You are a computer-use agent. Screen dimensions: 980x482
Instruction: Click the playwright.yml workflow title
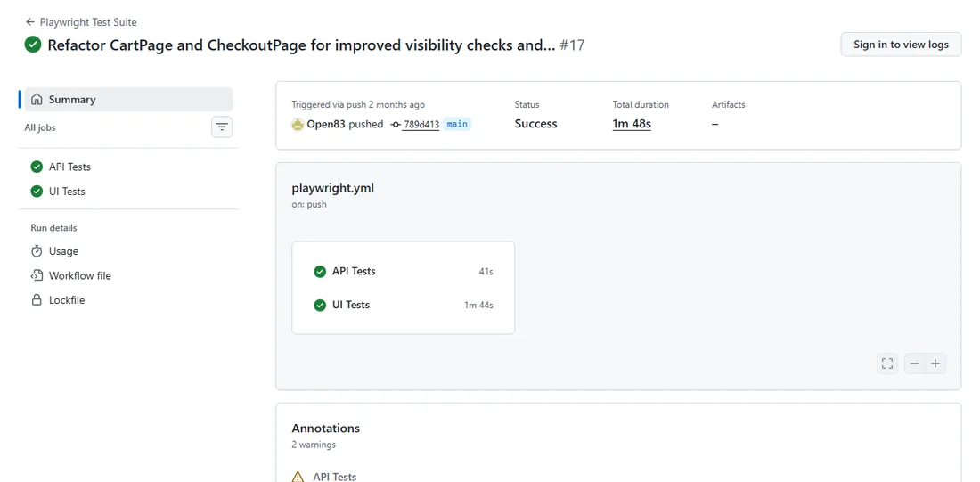(333, 188)
